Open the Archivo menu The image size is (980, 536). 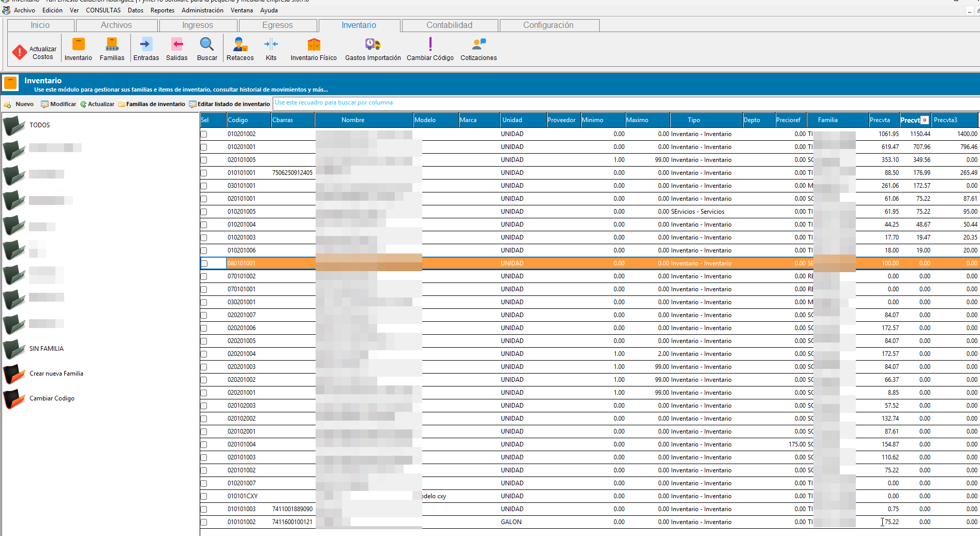(24, 10)
